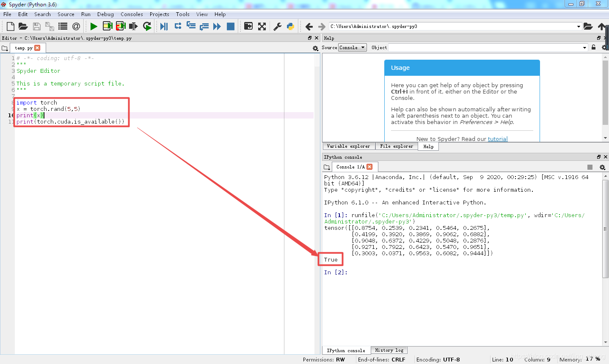Open the Spyder tutorial link
The image size is (609, 364).
click(498, 139)
